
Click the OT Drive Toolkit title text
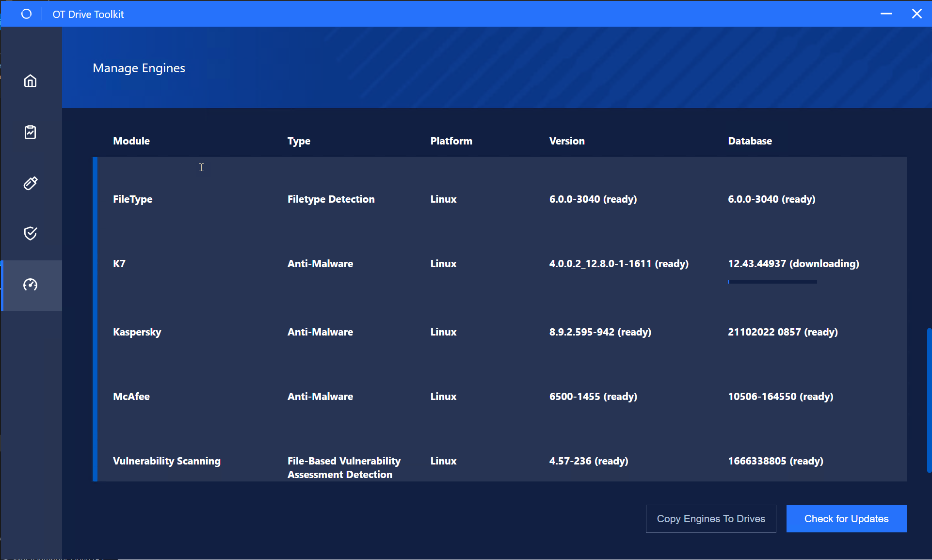pyautogui.click(x=88, y=15)
